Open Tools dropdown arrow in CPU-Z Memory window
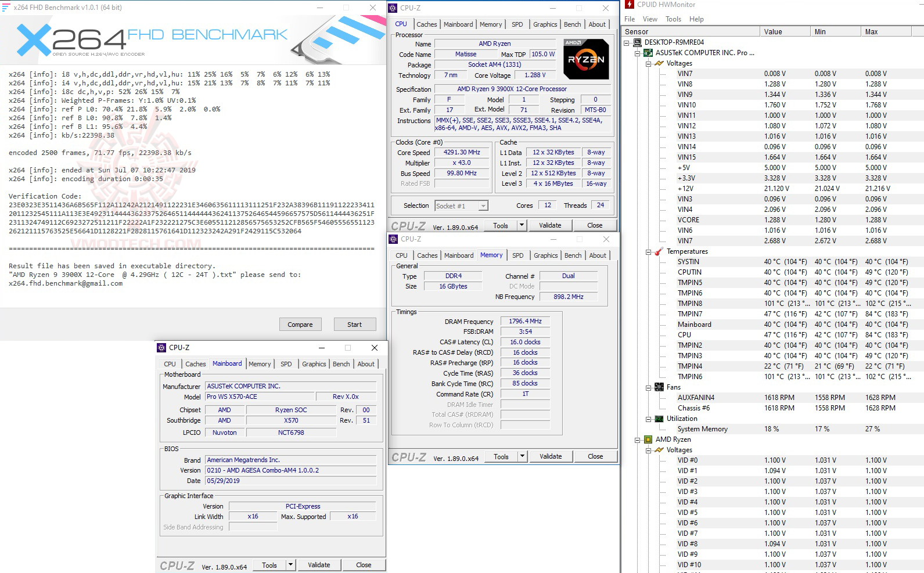 tap(522, 456)
